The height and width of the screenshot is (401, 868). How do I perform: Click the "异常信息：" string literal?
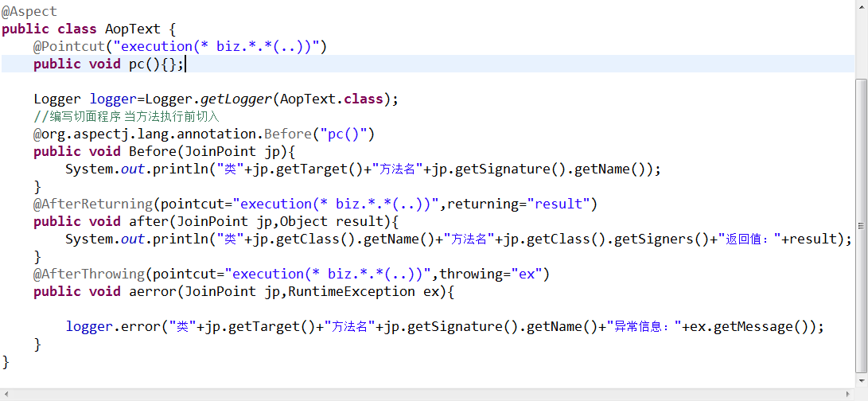(645, 327)
